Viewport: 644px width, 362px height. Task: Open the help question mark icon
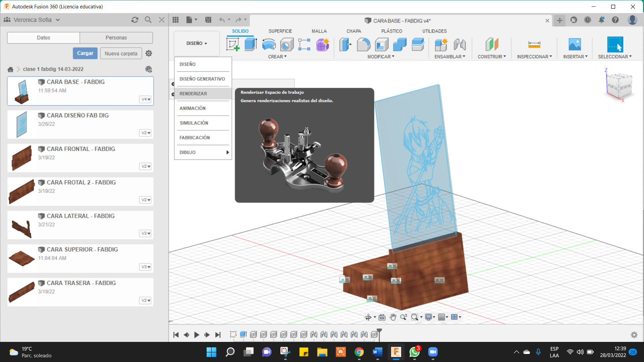[x=615, y=20]
